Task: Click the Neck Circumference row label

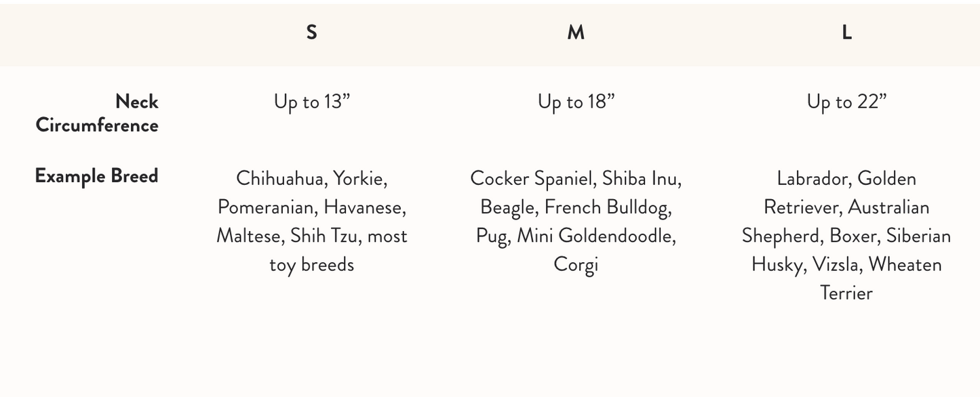Action: (x=97, y=113)
